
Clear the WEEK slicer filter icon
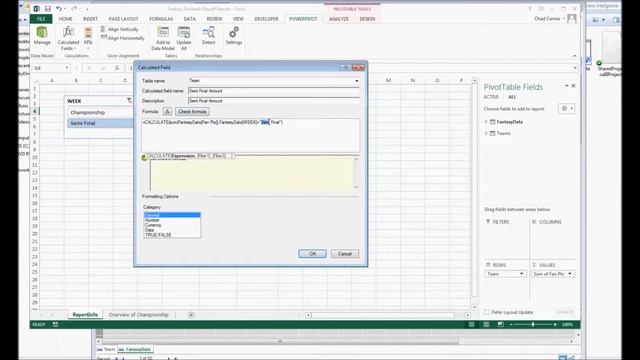pyautogui.click(x=129, y=100)
